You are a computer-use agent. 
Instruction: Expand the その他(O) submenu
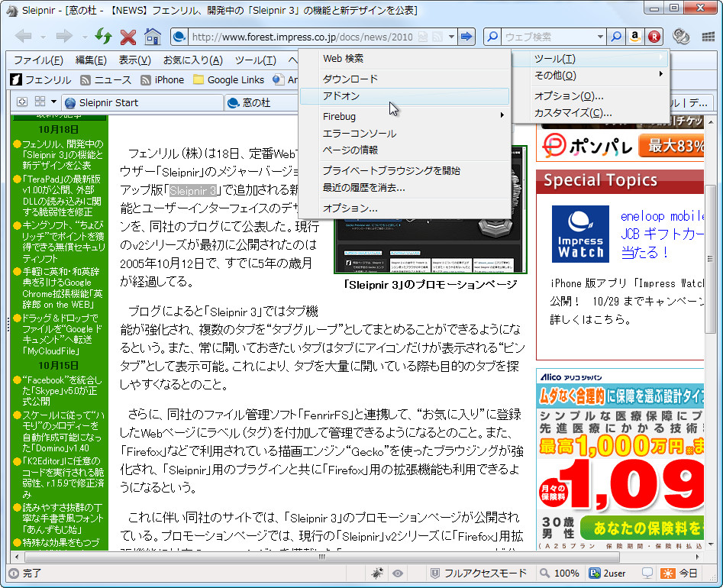click(x=591, y=75)
